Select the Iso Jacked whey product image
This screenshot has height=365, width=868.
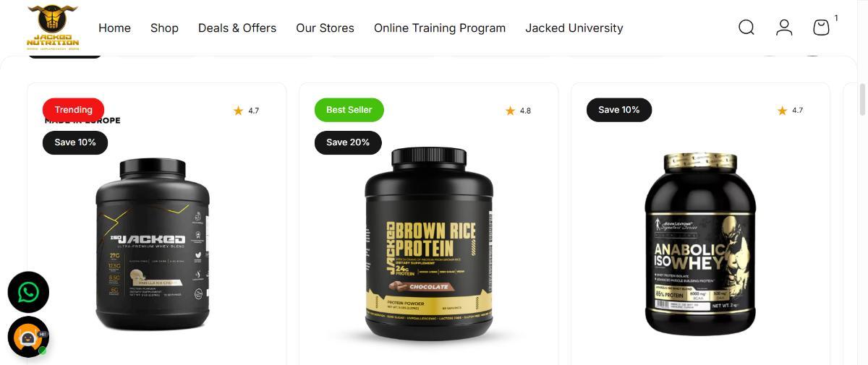153,244
